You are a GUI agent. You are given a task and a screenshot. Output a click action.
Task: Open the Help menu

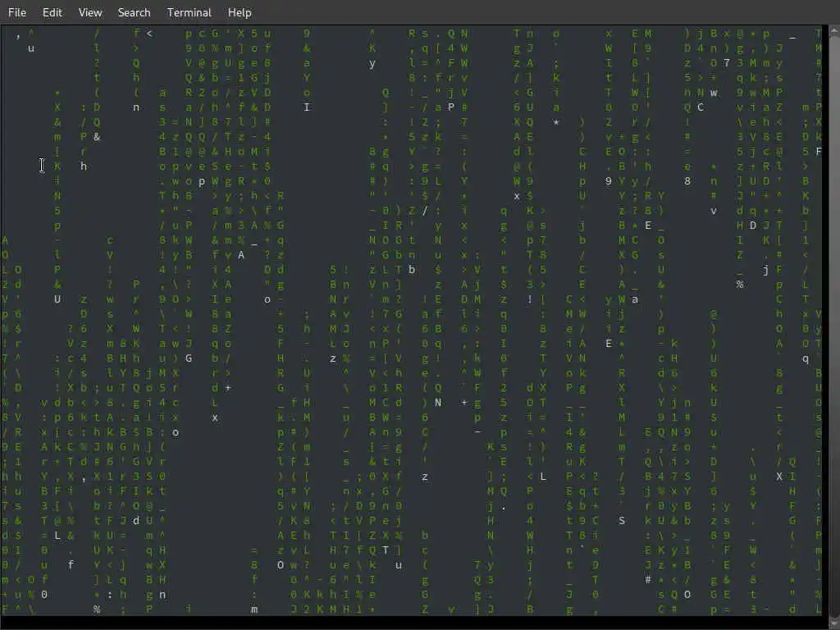pos(240,12)
